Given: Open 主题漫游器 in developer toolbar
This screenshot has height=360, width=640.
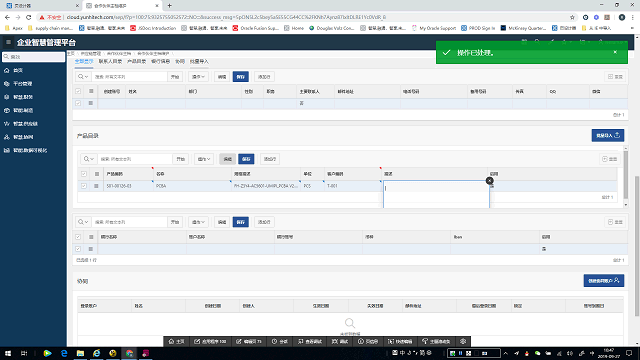Looking at the screenshot, I should click(436, 341).
